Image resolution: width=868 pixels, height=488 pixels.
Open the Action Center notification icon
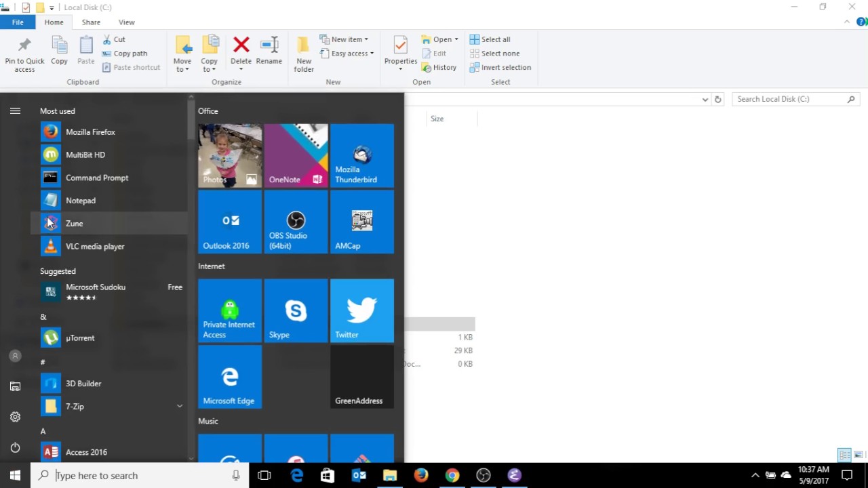click(x=847, y=476)
